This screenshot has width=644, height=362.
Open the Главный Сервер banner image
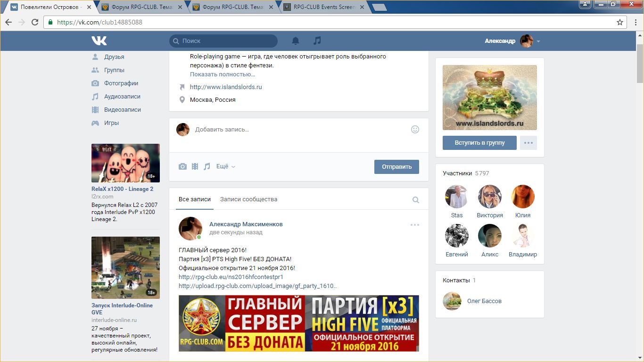point(299,323)
